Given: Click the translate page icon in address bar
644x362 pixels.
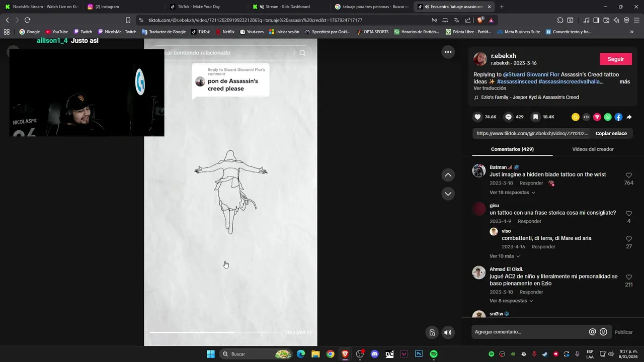Looking at the screenshot, I should coord(456,20).
